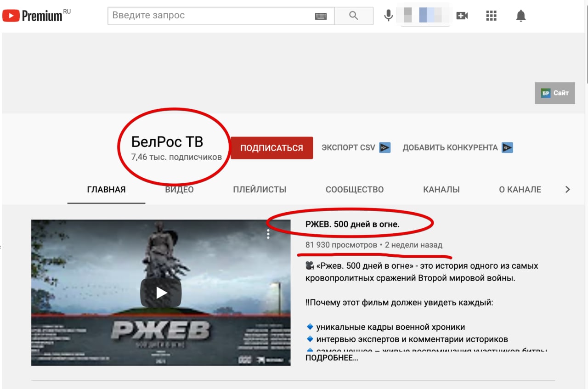Click '81 930 просмотров' view count
The image size is (588, 389).
[341, 245]
